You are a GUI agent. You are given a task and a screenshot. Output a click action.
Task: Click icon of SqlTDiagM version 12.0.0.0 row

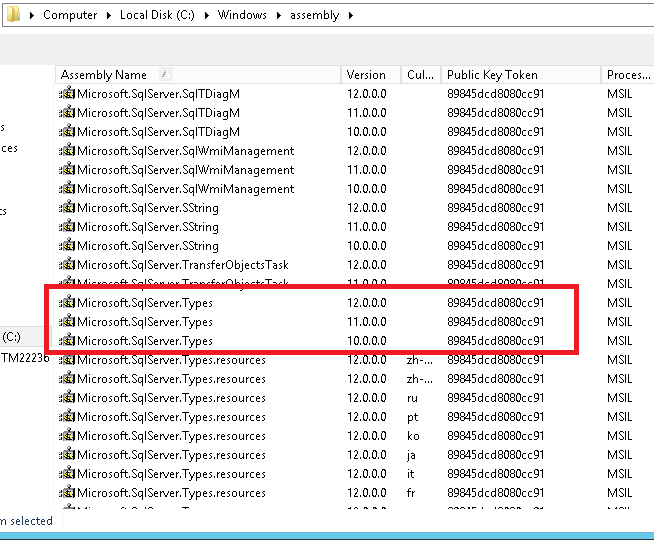pos(67,93)
